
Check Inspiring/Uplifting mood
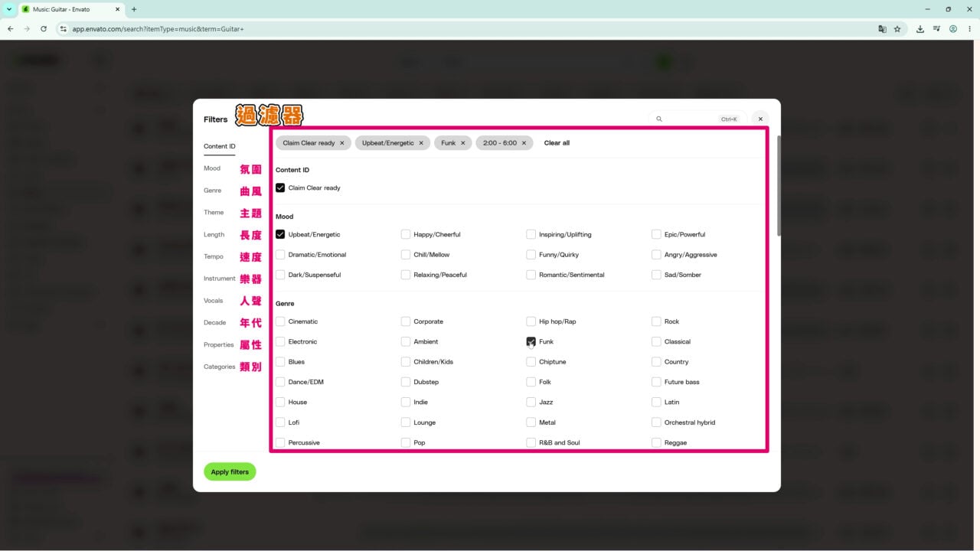531,234
